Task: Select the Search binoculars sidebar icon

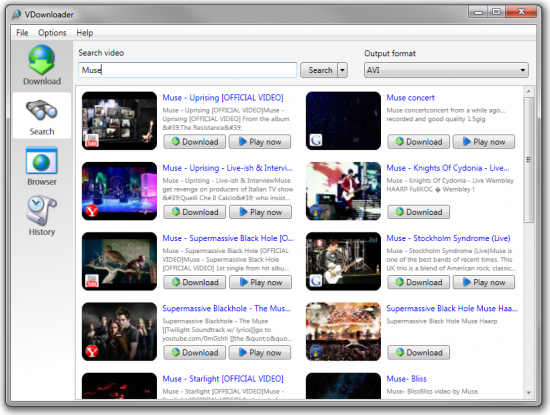Action: pos(41,111)
